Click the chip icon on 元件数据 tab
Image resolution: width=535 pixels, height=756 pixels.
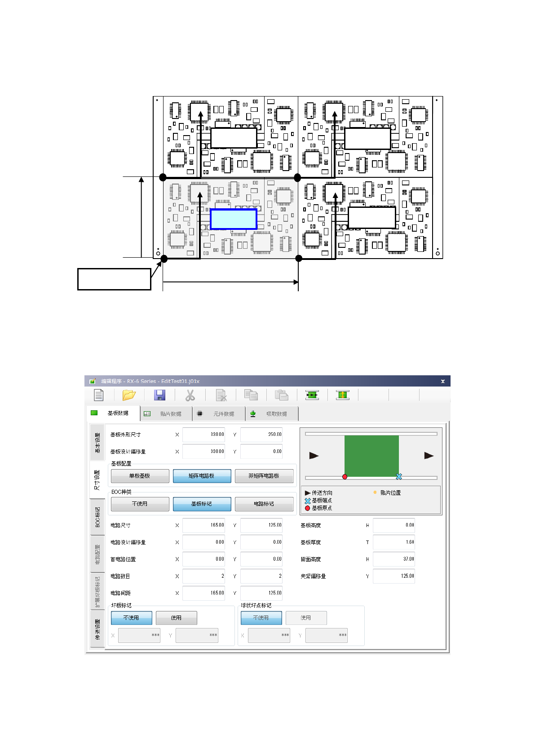pos(200,413)
